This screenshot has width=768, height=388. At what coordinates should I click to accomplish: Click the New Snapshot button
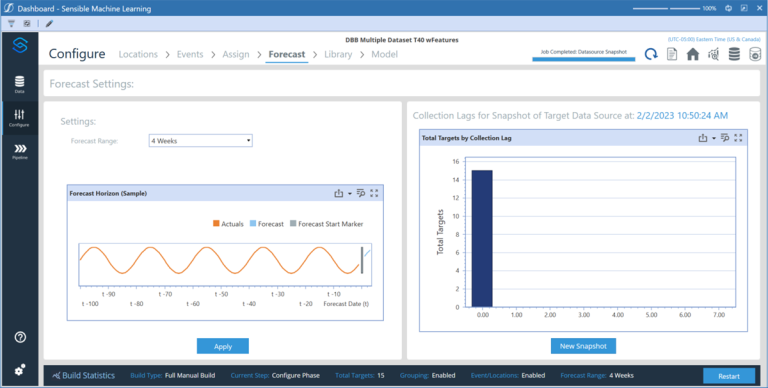pos(583,346)
